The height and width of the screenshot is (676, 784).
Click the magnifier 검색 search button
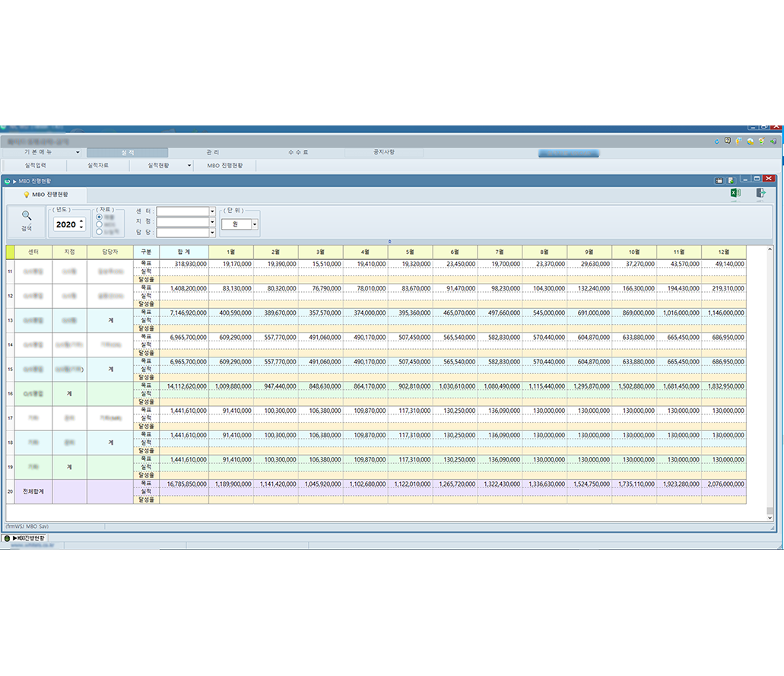click(x=27, y=221)
